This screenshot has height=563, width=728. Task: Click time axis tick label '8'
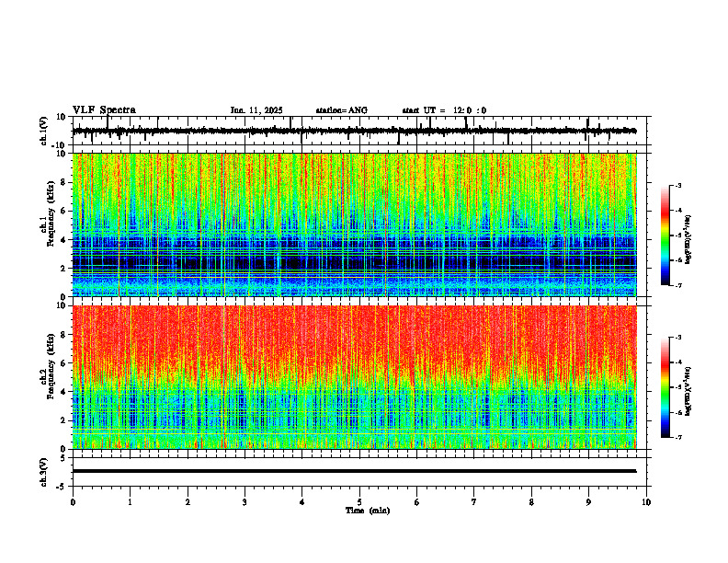click(x=531, y=502)
